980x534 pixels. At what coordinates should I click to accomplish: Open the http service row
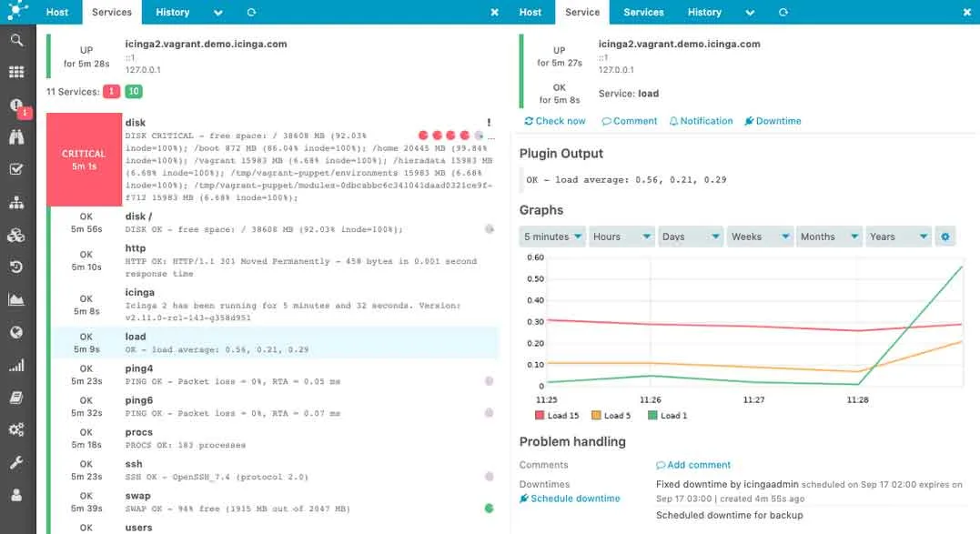tap(272, 260)
